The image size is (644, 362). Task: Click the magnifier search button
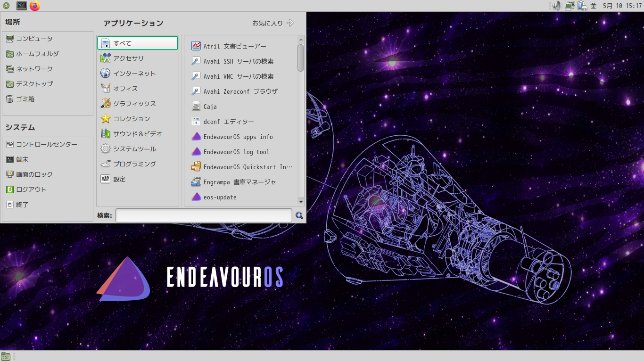coord(299,215)
